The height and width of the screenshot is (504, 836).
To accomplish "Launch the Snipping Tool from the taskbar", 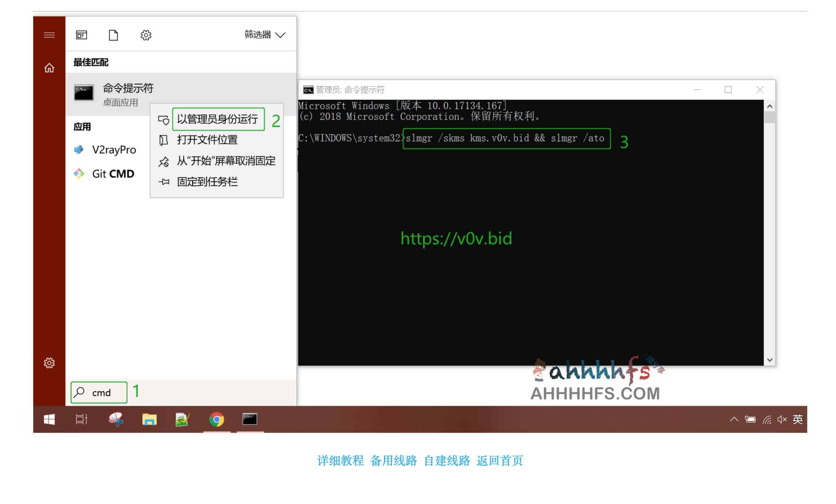I will click(116, 419).
